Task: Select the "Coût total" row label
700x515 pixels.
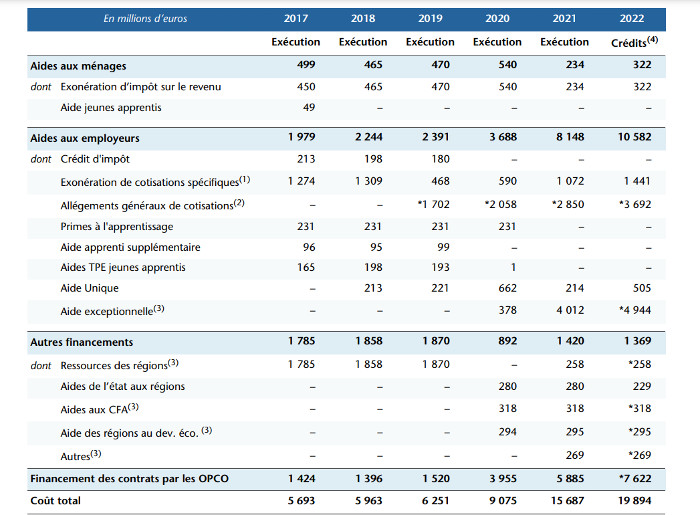Action: (x=56, y=500)
